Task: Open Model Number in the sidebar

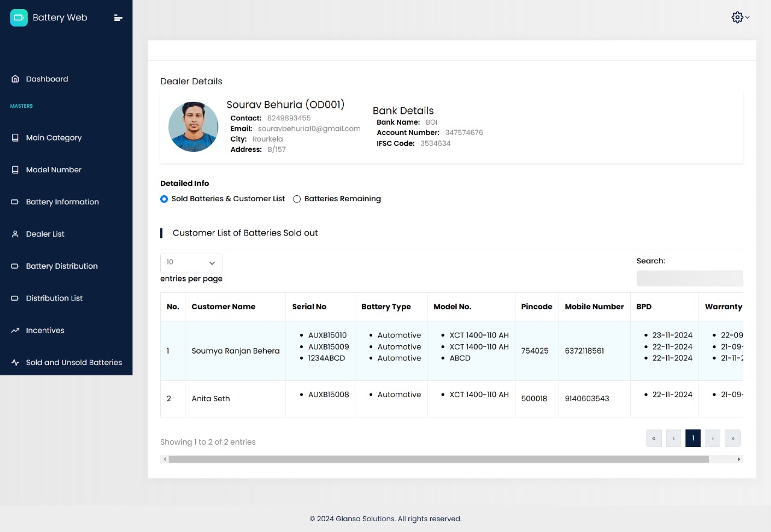Action: coord(54,170)
